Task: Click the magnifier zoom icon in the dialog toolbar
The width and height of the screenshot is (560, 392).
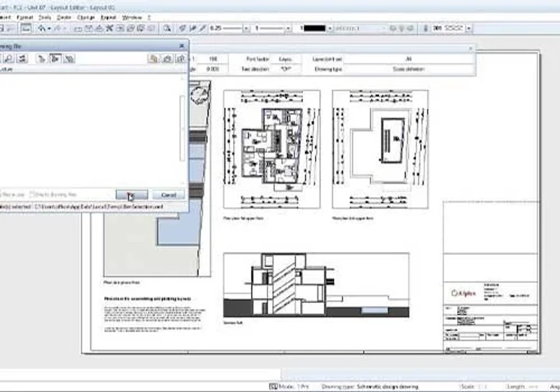Action: pos(9,59)
